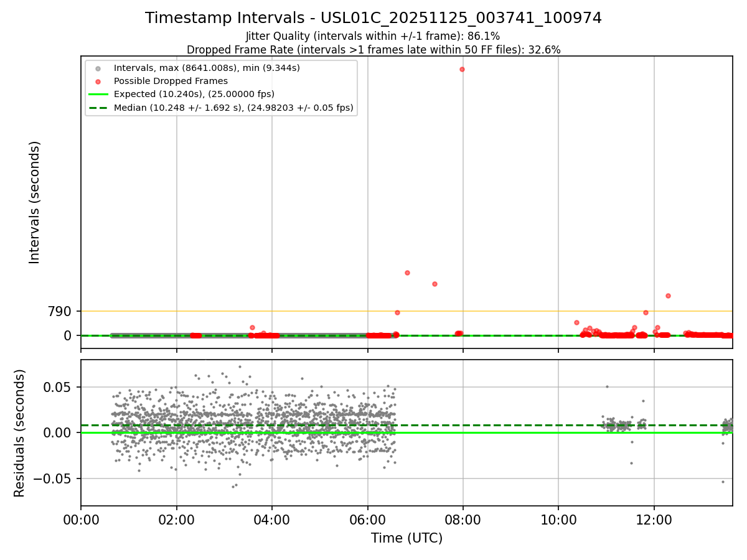Viewport: 747px width, 560px height.
Task: Click the 'Jitter Quality' 86.1% subtitle line
Action: pyautogui.click(x=373, y=36)
